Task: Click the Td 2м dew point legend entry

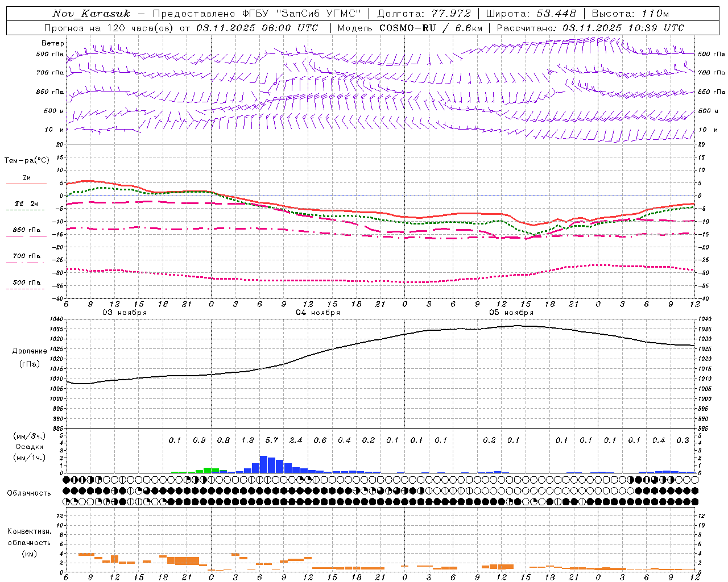Action: pos(27,203)
